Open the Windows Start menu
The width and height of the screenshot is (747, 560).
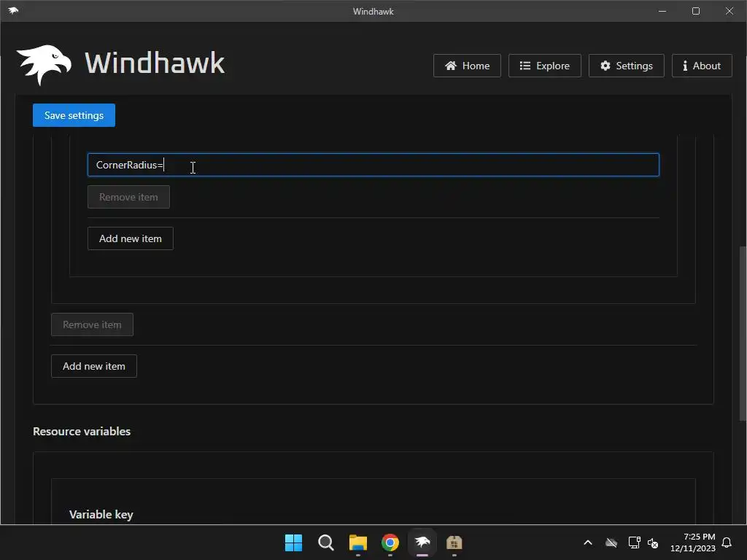click(293, 542)
